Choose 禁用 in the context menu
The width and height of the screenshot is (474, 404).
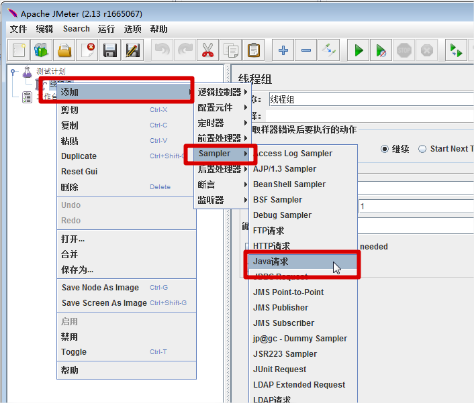coord(126,337)
